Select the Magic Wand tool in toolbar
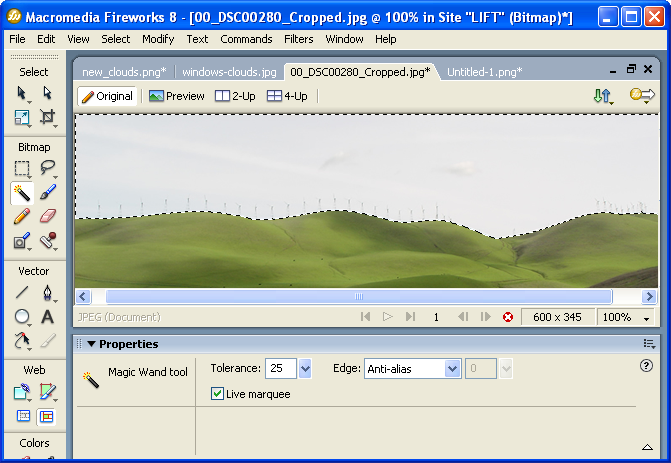 pos(22,192)
